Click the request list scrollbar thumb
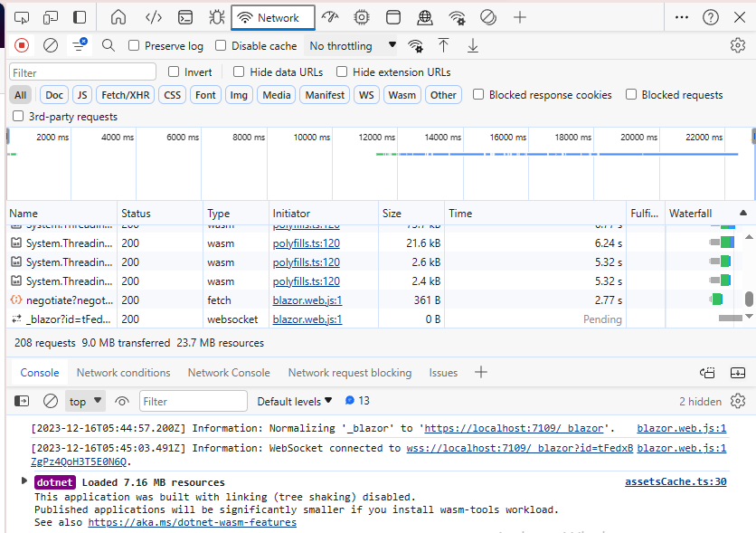This screenshot has width=756, height=533. tap(749, 299)
